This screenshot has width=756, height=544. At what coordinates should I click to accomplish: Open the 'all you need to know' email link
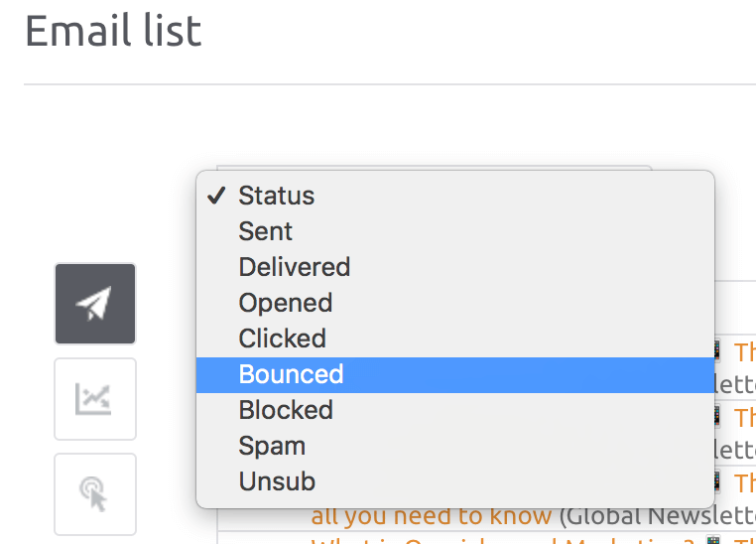click(431, 517)
